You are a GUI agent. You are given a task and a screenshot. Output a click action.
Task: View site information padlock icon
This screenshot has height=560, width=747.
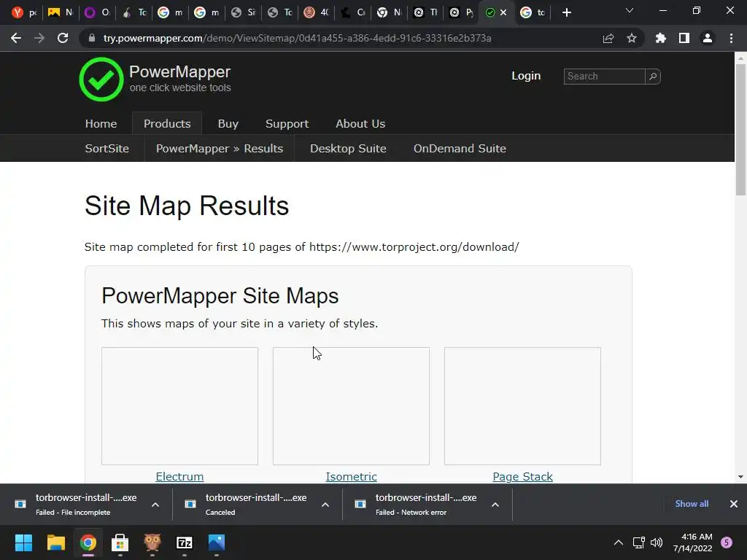(x=92, y=38)
